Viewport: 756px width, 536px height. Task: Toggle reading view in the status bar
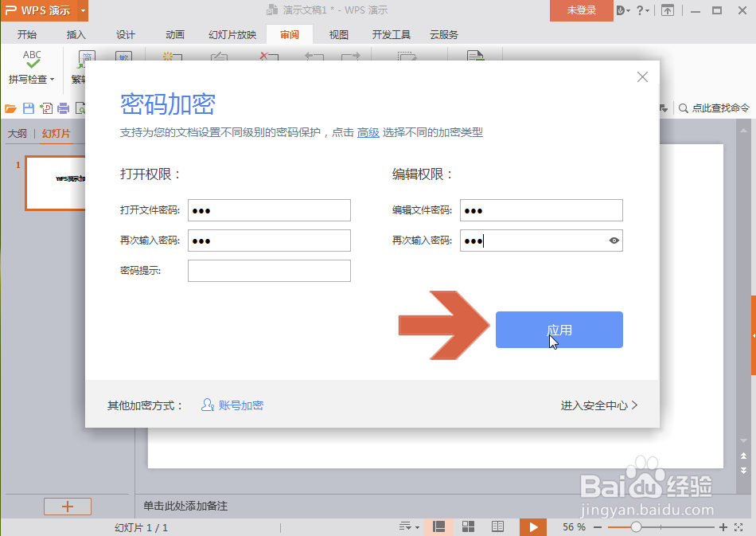tap(497, 526)
